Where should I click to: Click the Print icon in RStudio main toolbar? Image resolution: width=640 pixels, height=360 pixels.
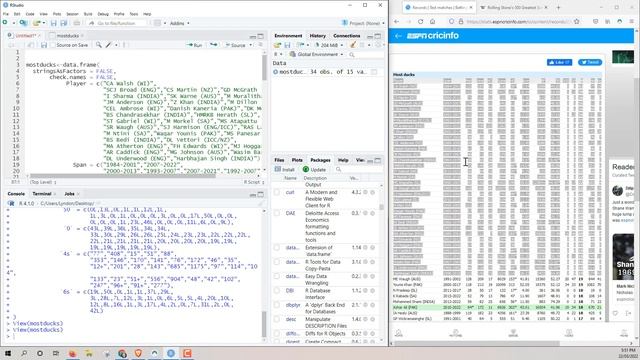point(76,23)
